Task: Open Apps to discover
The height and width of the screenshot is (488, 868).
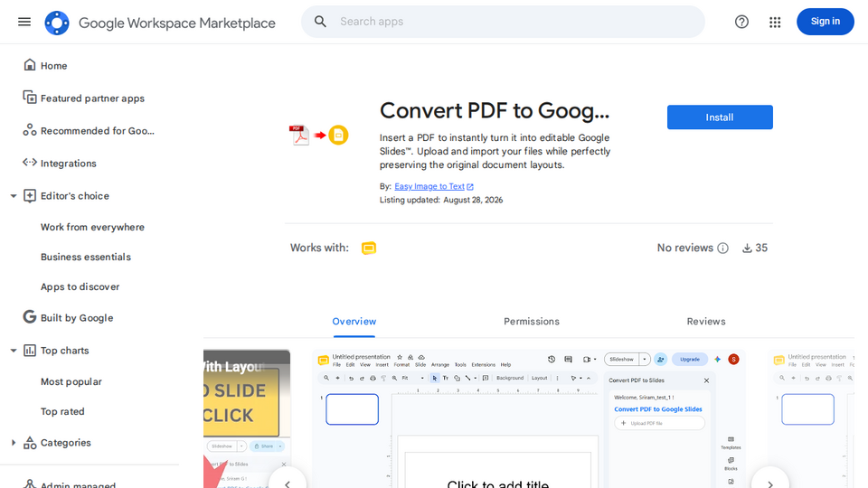Action: pos(80,287)
